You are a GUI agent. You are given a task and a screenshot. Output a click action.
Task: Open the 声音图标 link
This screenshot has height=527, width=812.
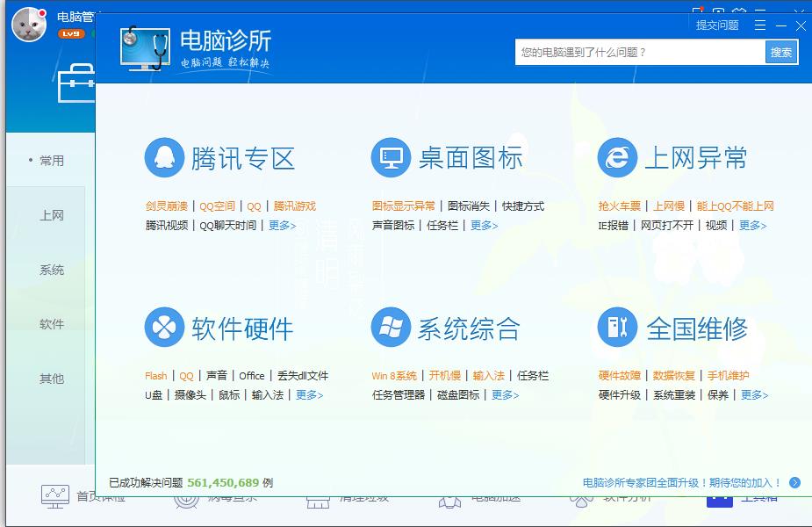coord(393,226)
